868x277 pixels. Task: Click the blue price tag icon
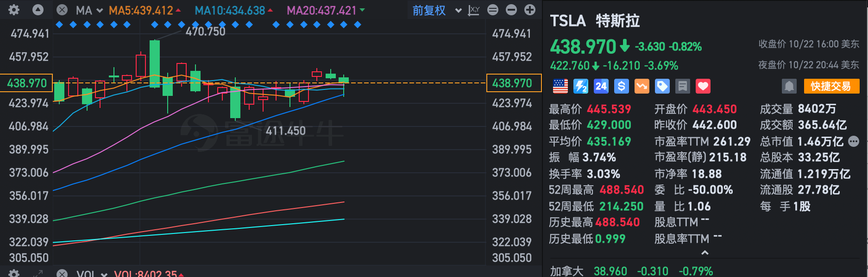[x=662, y=86]
